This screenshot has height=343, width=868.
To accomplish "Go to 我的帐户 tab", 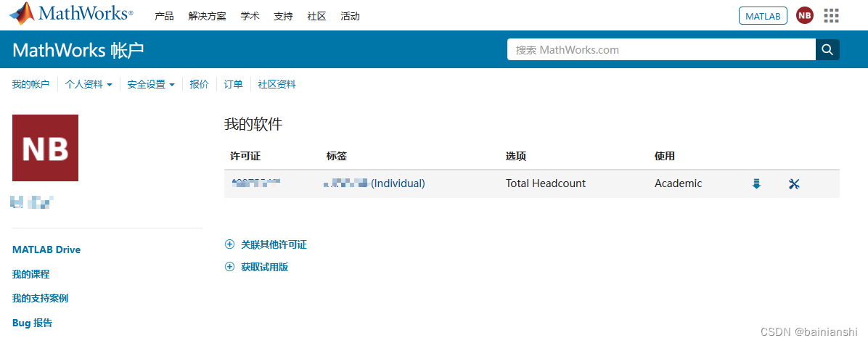I will pos(30,84).
